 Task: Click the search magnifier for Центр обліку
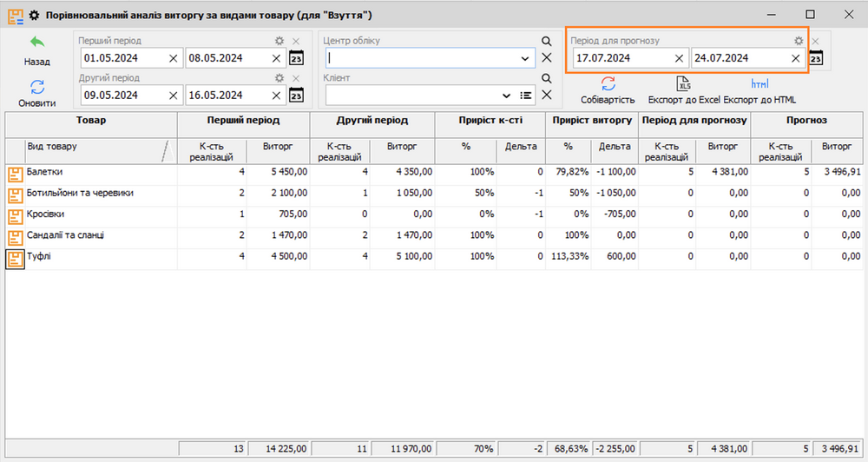(x=547, y=41)
